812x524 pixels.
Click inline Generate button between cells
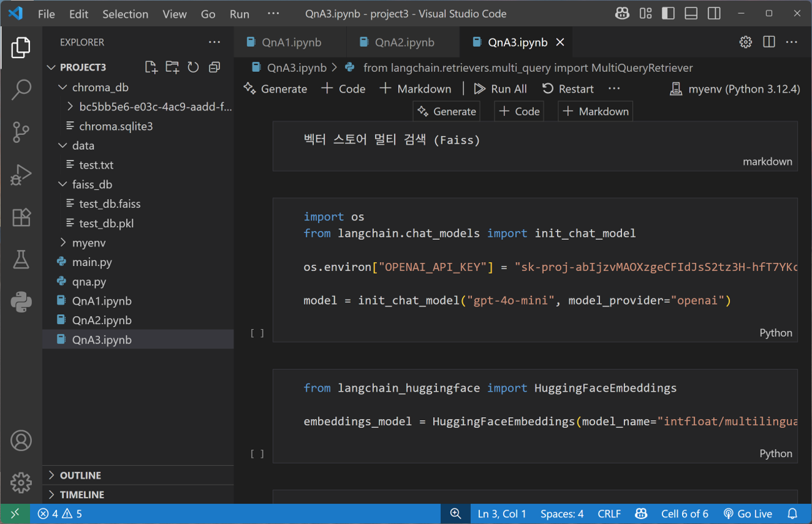[x=446, y=112]
